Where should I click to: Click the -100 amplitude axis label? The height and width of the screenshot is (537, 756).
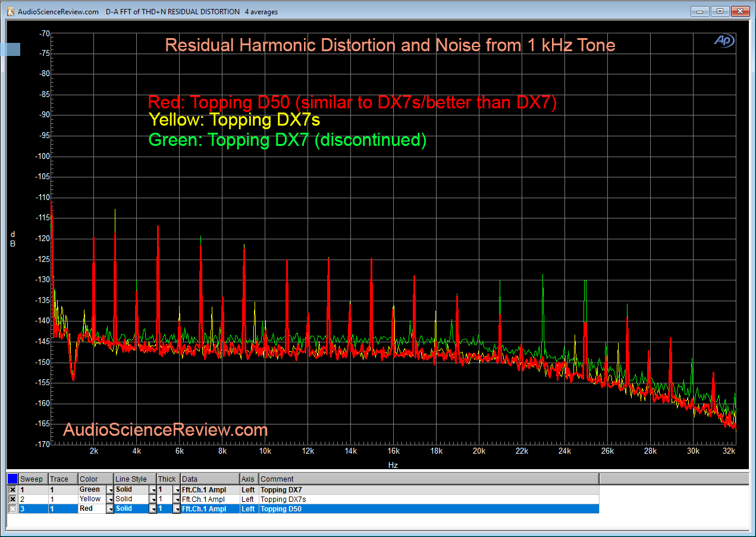[x=43, y=156]
